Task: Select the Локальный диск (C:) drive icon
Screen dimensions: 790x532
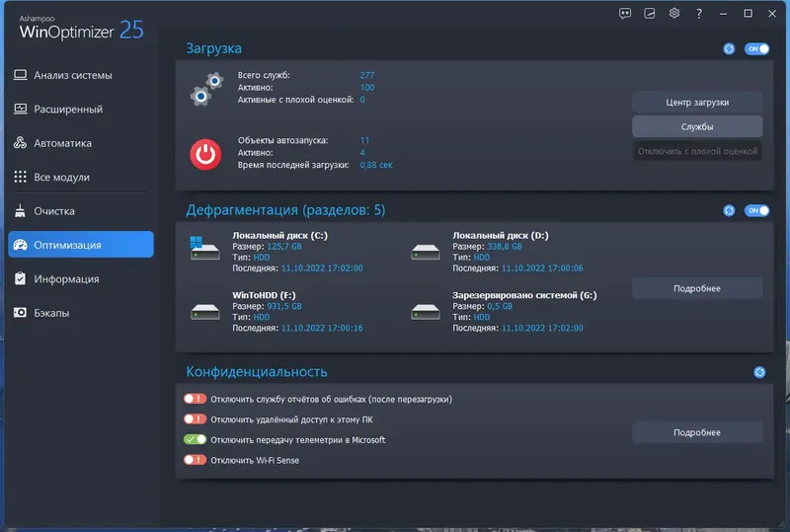Action: [x=204, y=249]
